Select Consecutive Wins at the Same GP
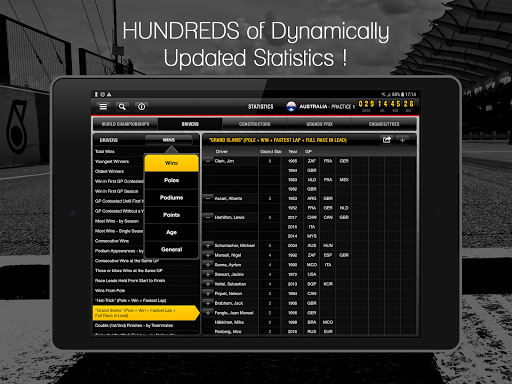The height and width of the screenshot is (384, 512). [146, 261]
